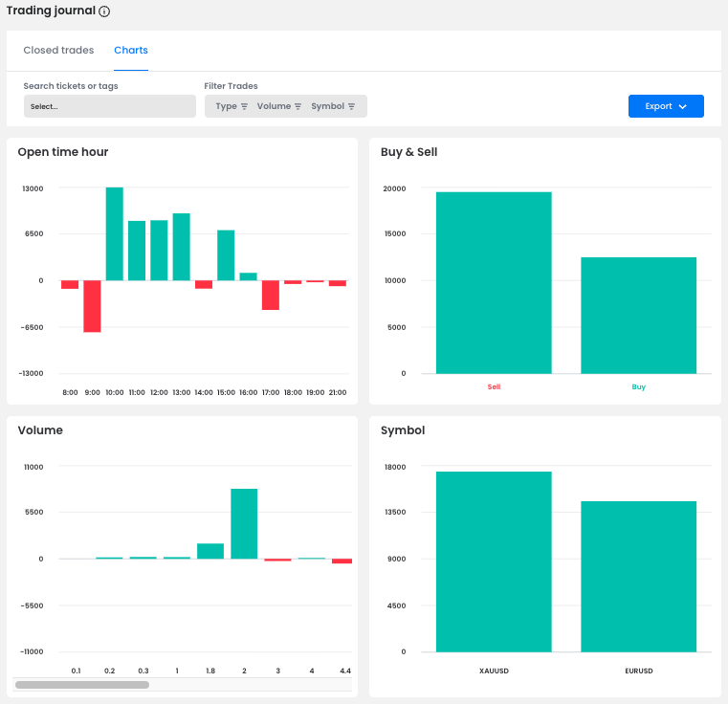Click the horizontal scrollbar under Volume chart
728x704 pixels.
82,685
